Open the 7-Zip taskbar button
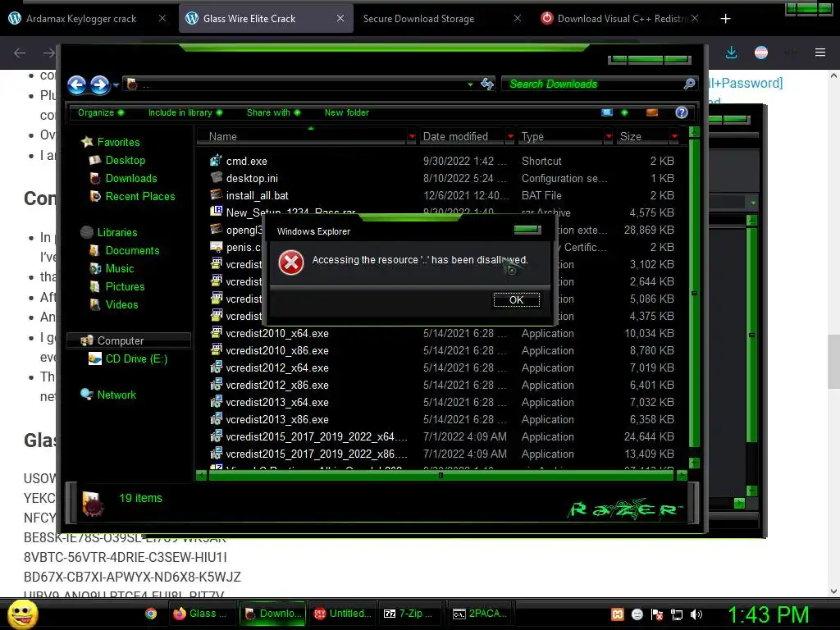The height and width of the screenshot is (630, 840). pos(412,614)
